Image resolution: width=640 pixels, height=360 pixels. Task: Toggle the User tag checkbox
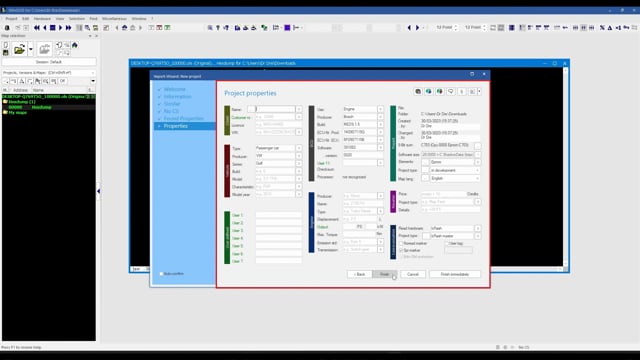pyautogui.click(x=447, y=243)
